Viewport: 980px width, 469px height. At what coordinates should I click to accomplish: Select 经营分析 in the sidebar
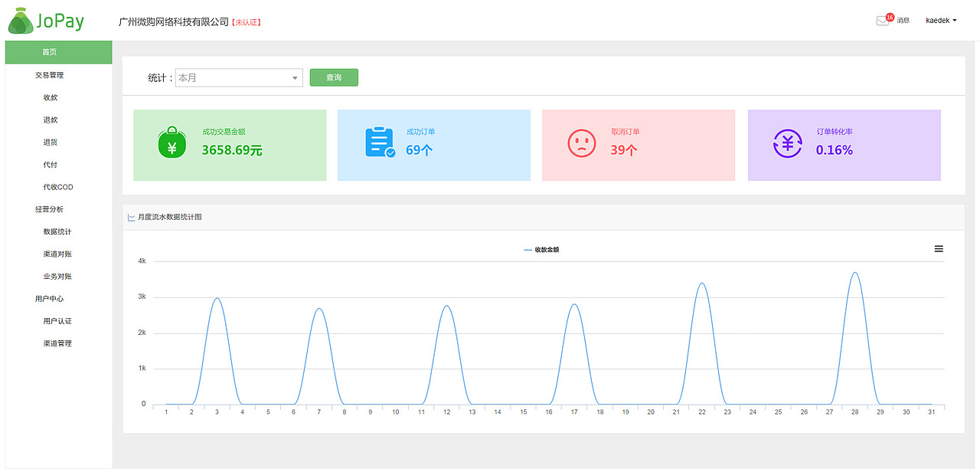pyautogui.click(x=49, y=209)
